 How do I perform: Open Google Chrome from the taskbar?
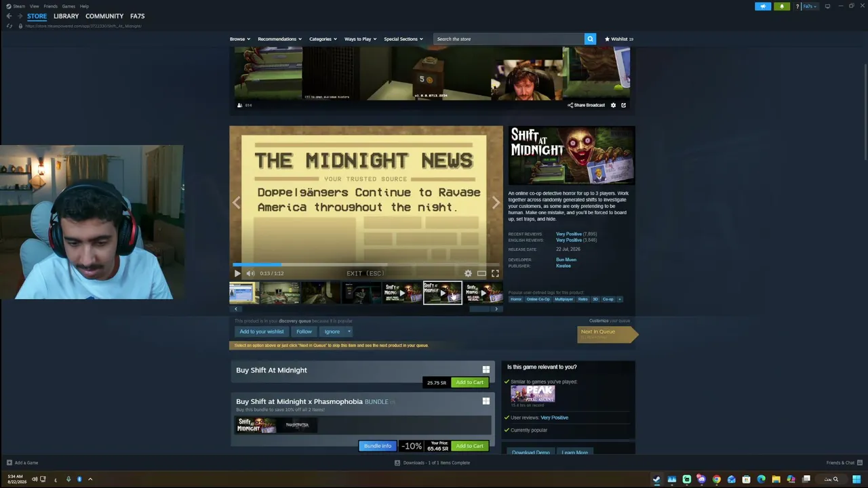(716, 479)
